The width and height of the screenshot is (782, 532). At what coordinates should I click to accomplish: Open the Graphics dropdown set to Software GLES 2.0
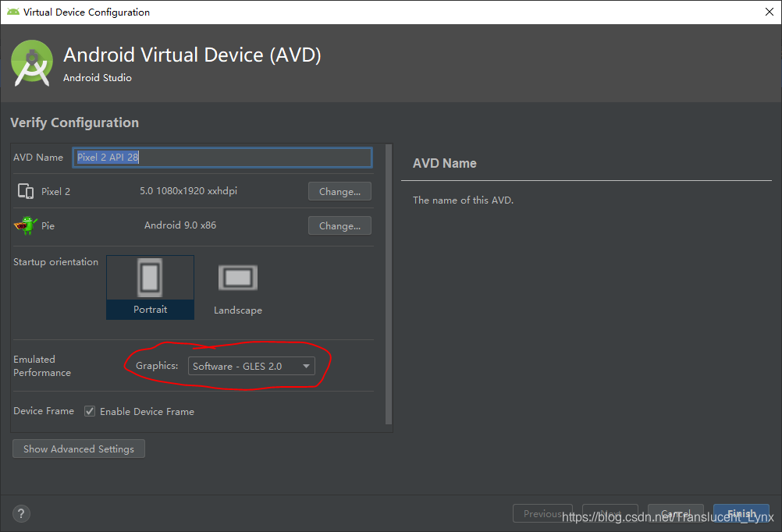(x=251, y=366)
